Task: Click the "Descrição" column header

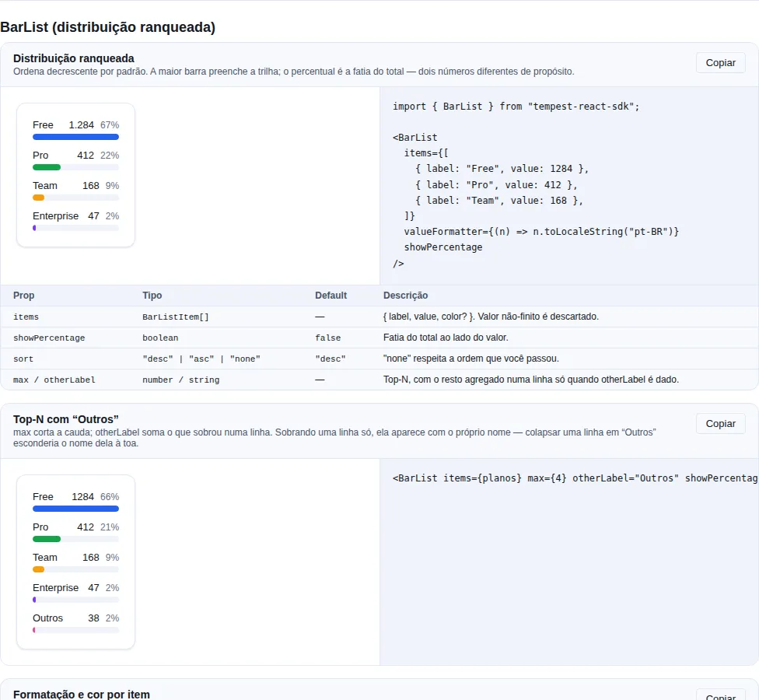Action: 406,296
